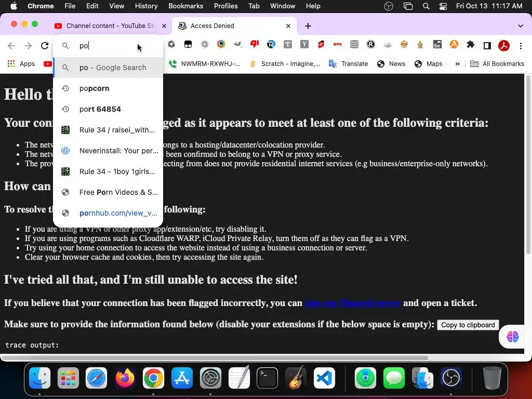Viewport: 532px width, 399px height.
Task: Open the Profiles menu
Action: point(225,6)
